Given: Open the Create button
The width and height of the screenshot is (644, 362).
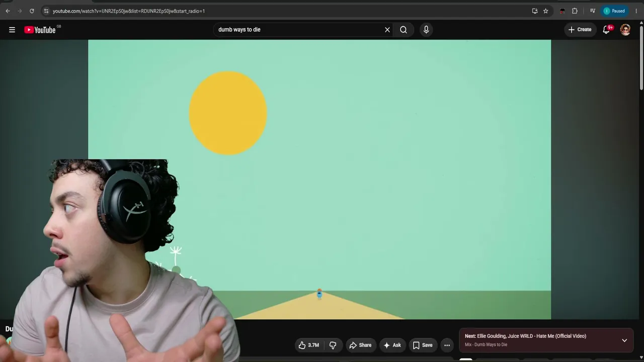Looking at the screenshot, I should pos(580,30).
